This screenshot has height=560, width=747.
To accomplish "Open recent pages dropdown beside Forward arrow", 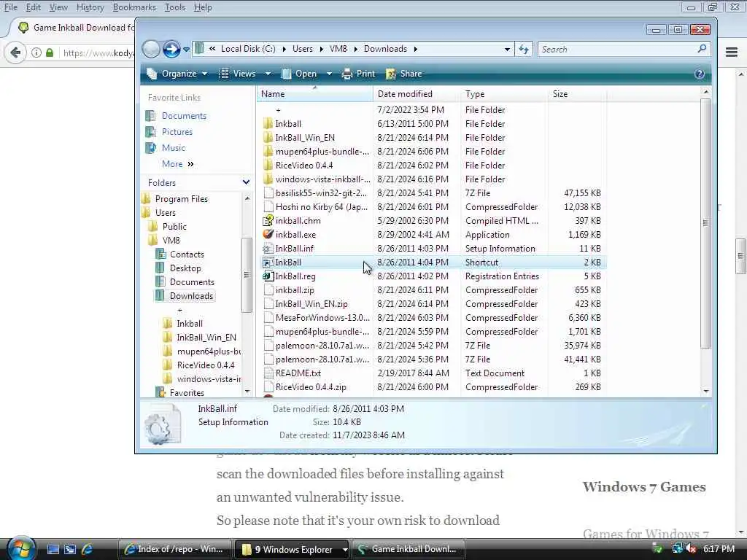I will click(x=186, y=49).
